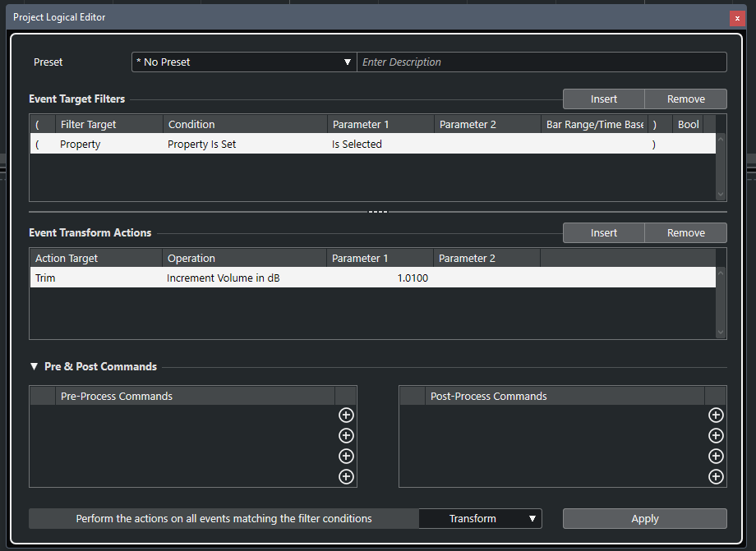Insert a new Event Target Filter
This screenshot has height=551, width=756.
(x=603, y=99)
